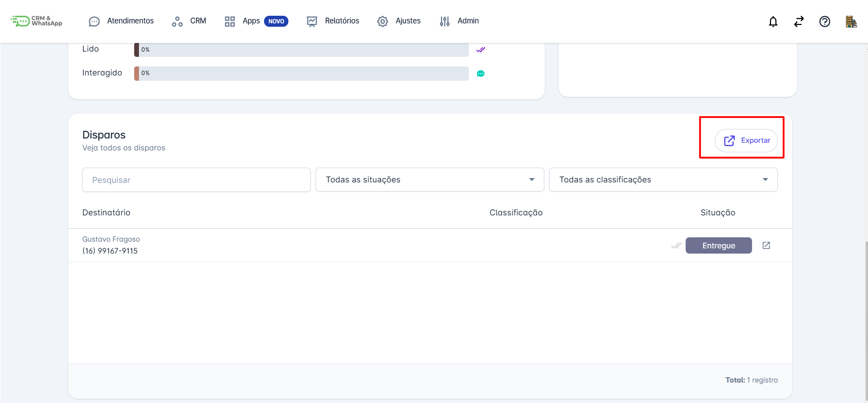
Task: Expand the Todas as classificações dropdown
Action: coord(663,180)
